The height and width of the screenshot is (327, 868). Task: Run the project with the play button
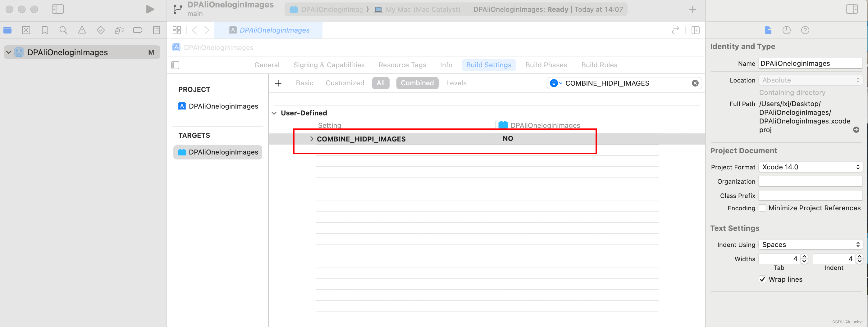(x=150, y=9)
